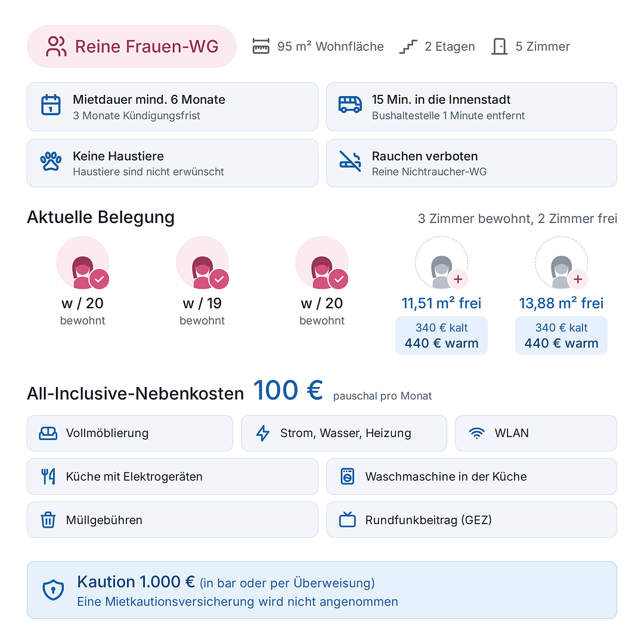The width and height of the screenshot is (644, 644).
Task: Click 'Reine Nichtraucher-WG' subtitle
Action: pos(429,172)
